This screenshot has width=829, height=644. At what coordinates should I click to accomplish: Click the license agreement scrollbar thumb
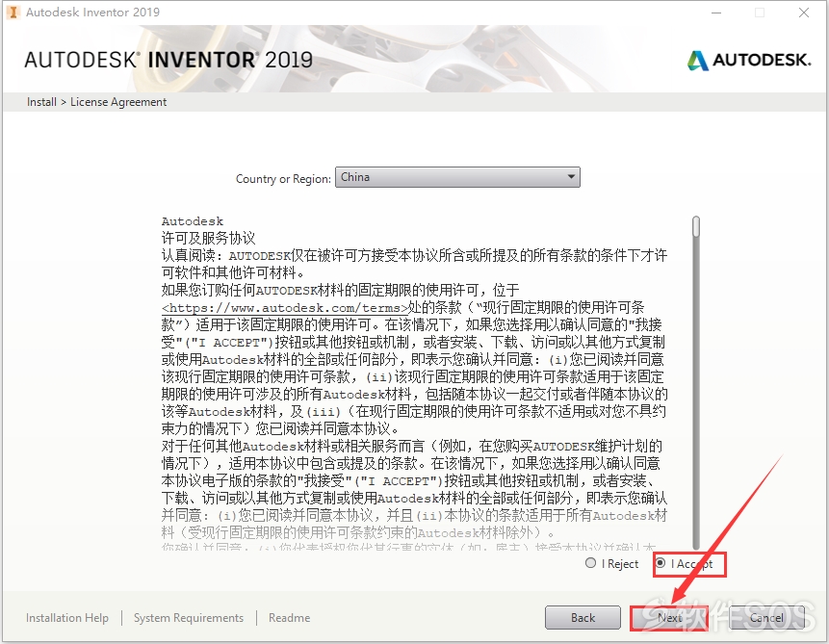point(696,226)
